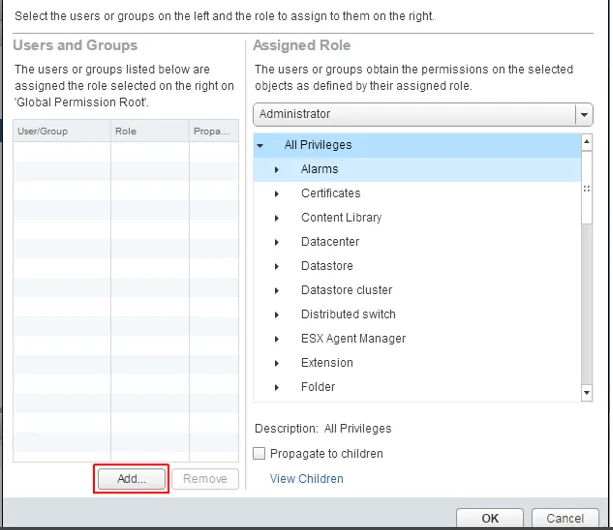Image resolution: width=613 pixels, height=530 pixels.
Task: Open the View Children link
Action: [306, 479]
